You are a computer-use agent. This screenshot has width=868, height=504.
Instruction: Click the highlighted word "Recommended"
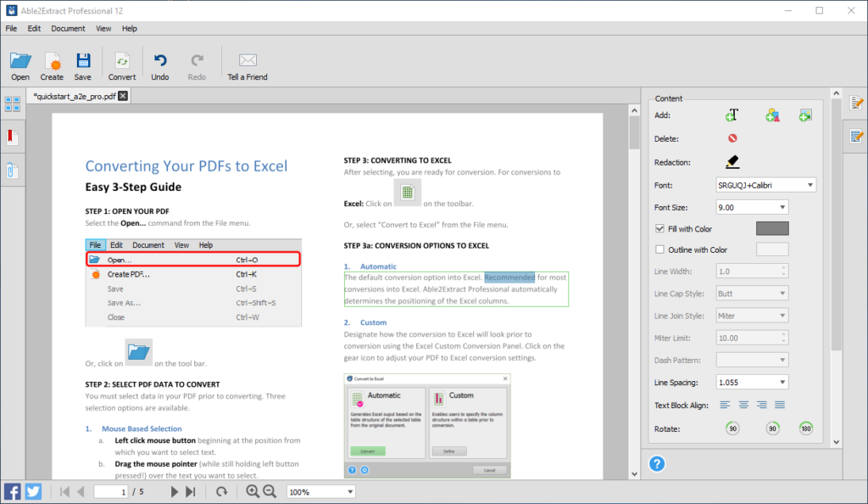(509, 277)
